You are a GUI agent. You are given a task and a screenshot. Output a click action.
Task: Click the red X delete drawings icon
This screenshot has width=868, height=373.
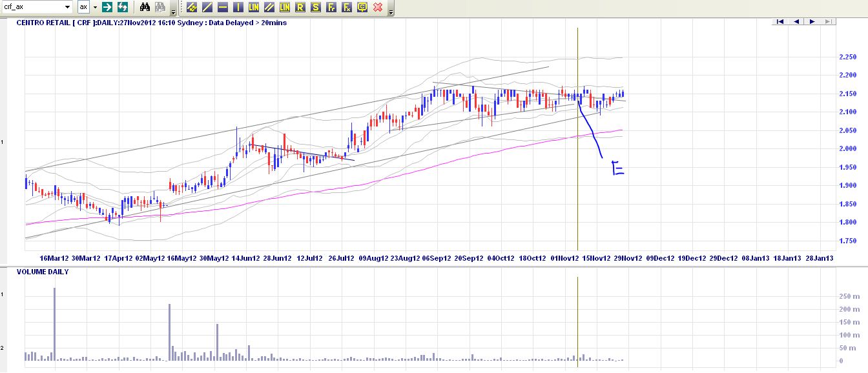point(378,8)
